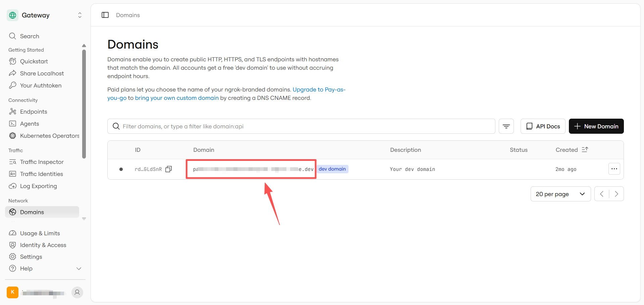
Task: Click the sidebar scroll-up arrow
Action: tap(84, 46)
